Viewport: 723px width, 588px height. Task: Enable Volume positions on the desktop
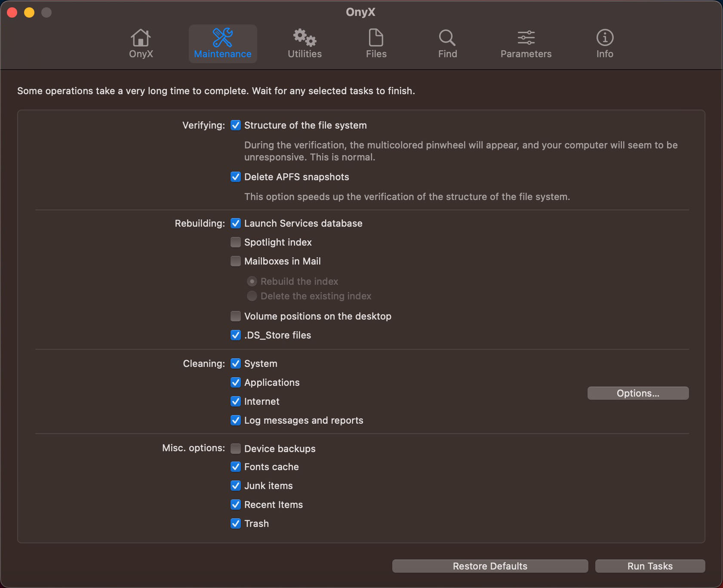[x=236, y=316]
